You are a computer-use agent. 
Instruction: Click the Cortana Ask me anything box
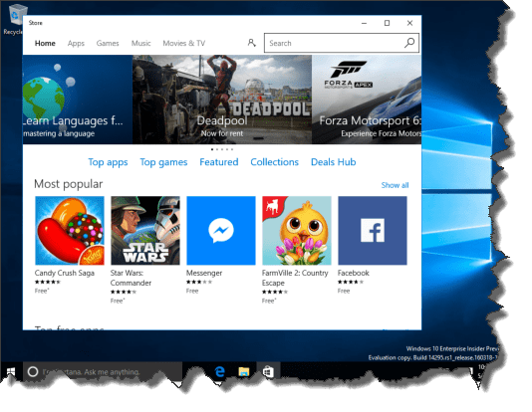tap(103, 371)
